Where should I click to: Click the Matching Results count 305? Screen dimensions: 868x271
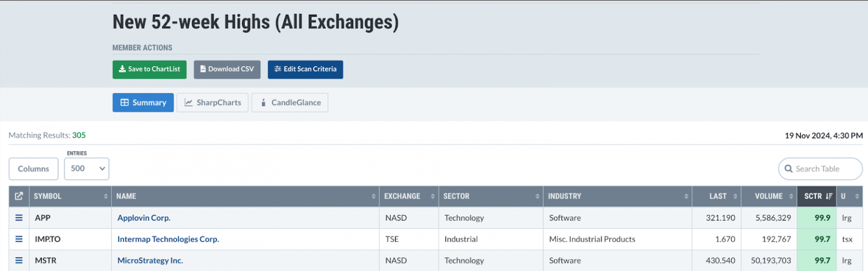79,135
